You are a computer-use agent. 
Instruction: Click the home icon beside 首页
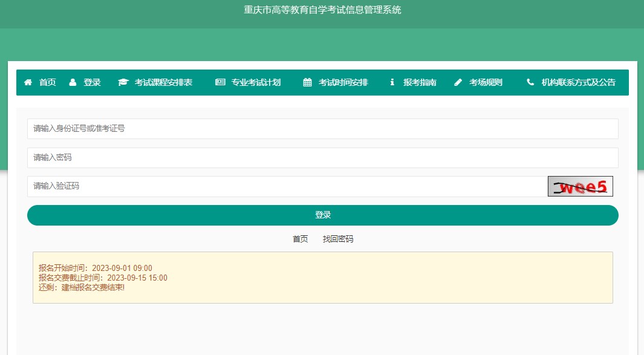[27, 82]
